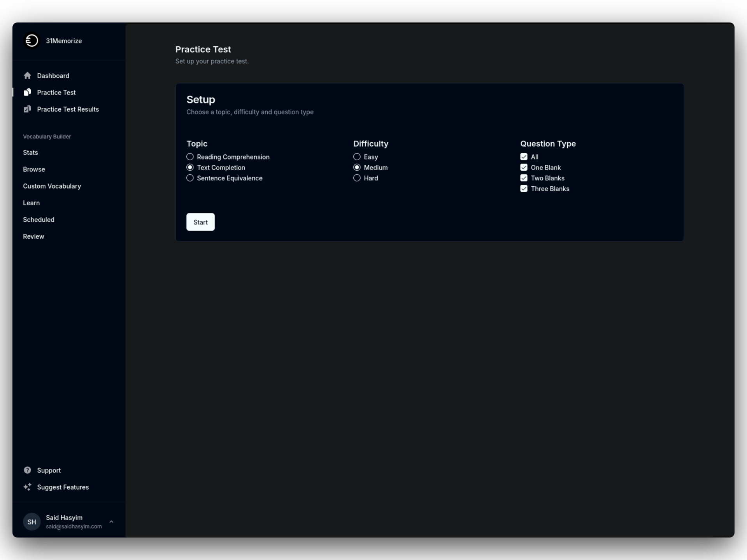The width and height of the screenshot is (747, 560).
Task: Click the SH user avatar
Action: pos(32,521)
